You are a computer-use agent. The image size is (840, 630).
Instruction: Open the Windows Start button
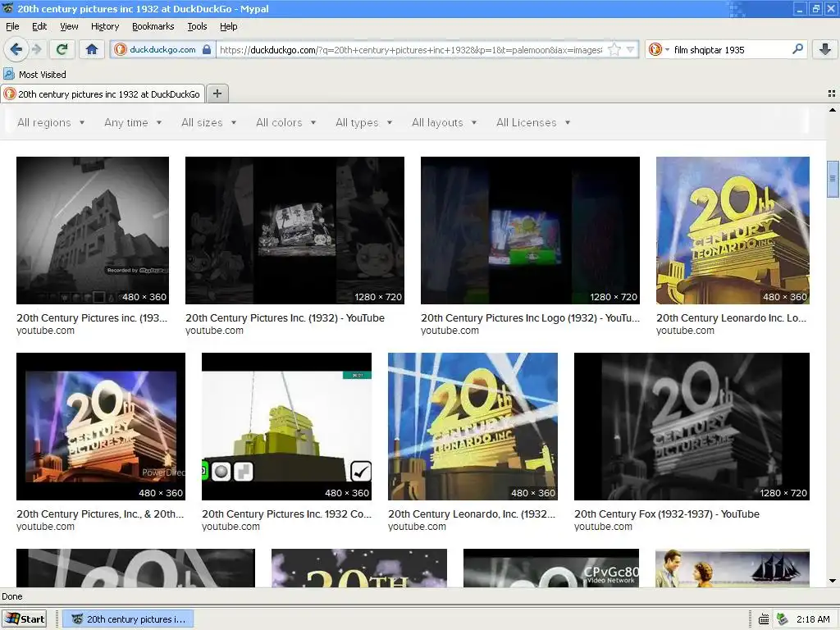click(x=24, y=619)
